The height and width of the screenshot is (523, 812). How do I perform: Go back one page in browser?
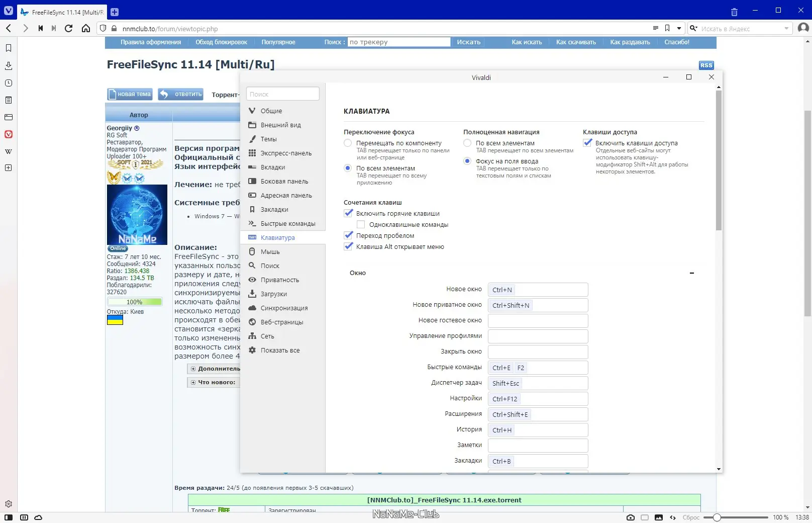[x=9, y=28]
